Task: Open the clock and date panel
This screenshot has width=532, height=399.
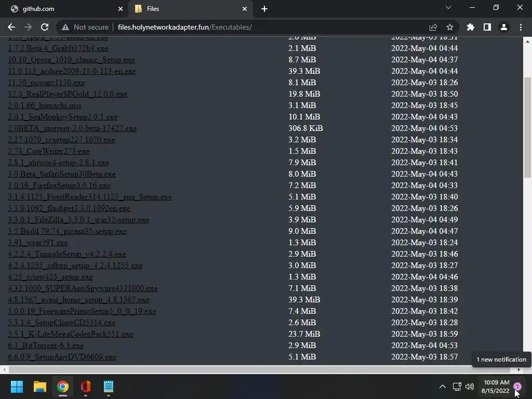Action: click(x=496, y=387)
